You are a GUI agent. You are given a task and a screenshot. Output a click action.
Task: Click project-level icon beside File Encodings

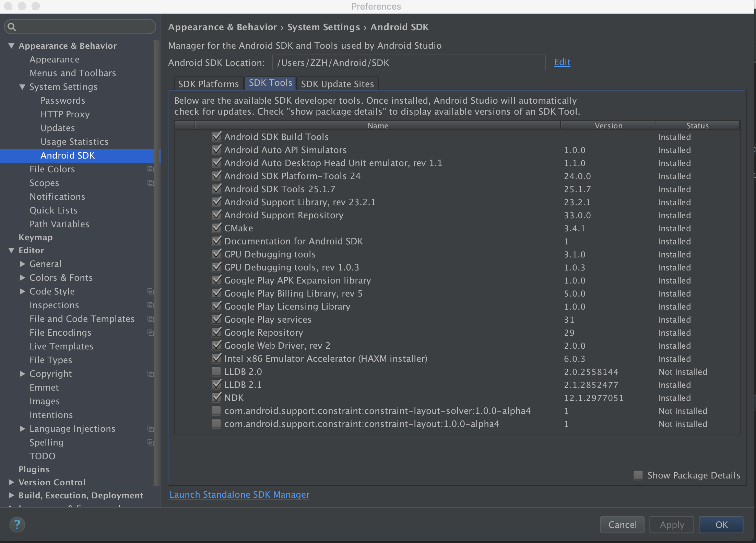pos(150,332)
